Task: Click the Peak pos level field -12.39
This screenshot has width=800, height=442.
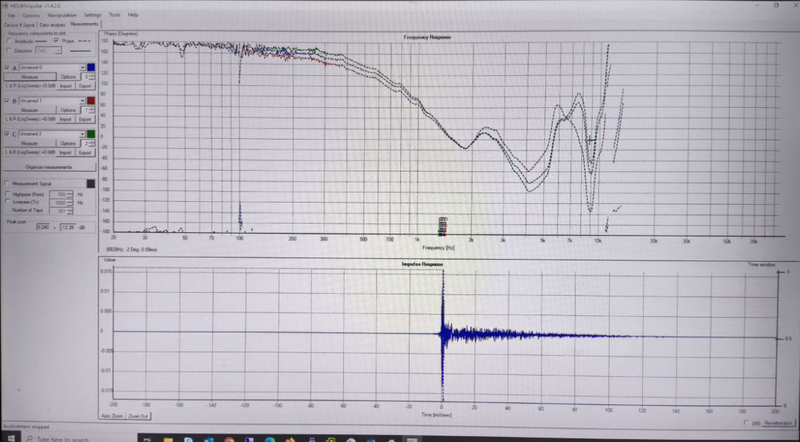Action: pyautogui.click(x=69, y=227)
